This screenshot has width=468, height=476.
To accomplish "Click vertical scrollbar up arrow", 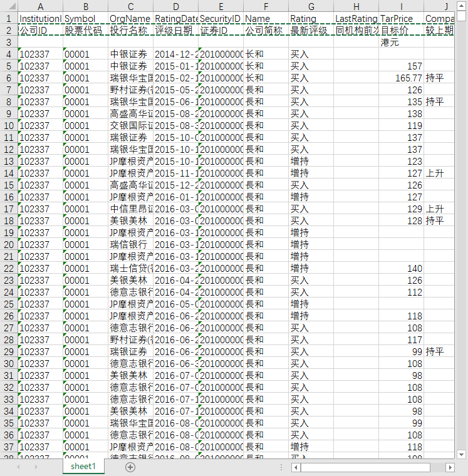I will [x=461, y=6].
